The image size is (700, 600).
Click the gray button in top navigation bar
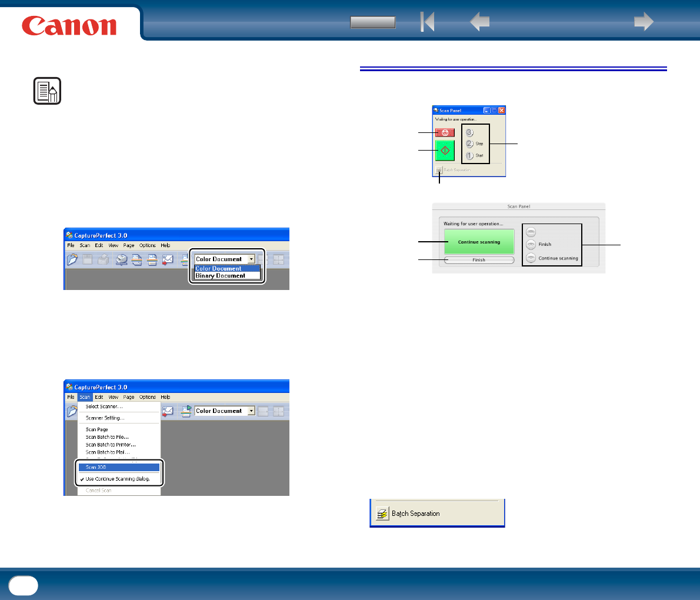pos(373,22)
